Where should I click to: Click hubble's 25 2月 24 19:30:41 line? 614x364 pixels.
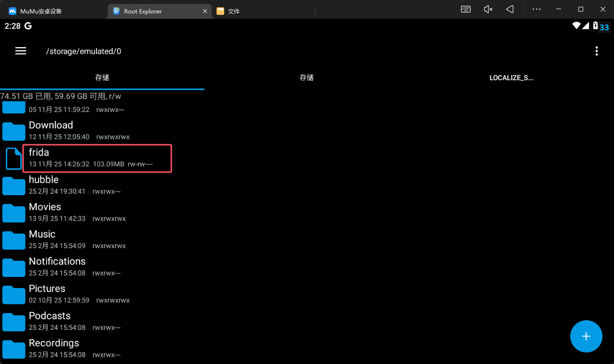[57, 191]
